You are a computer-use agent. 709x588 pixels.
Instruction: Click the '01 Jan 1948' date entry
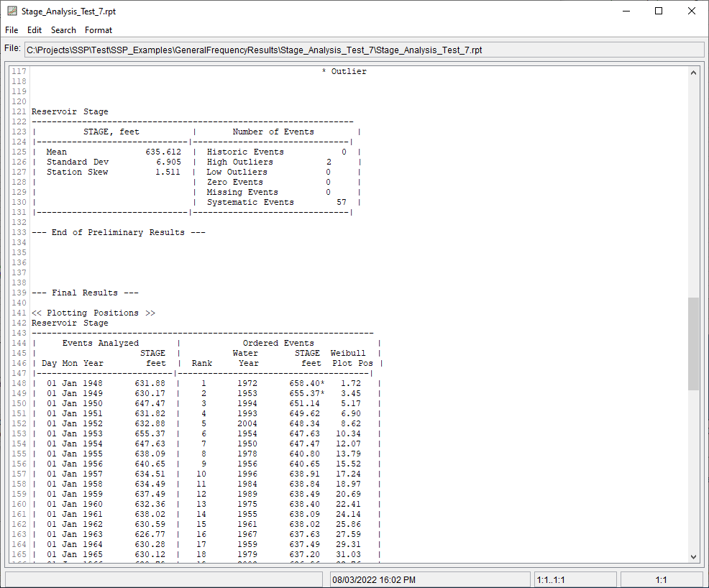[75, 383]
